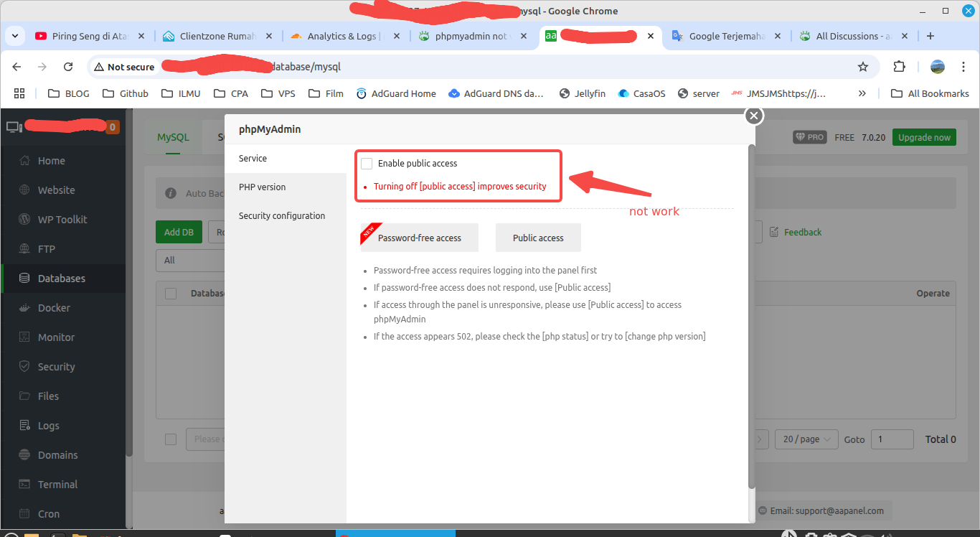The image size is (980, 537).
Task: Click the Upgrade now button
Action: pos(924,137)
